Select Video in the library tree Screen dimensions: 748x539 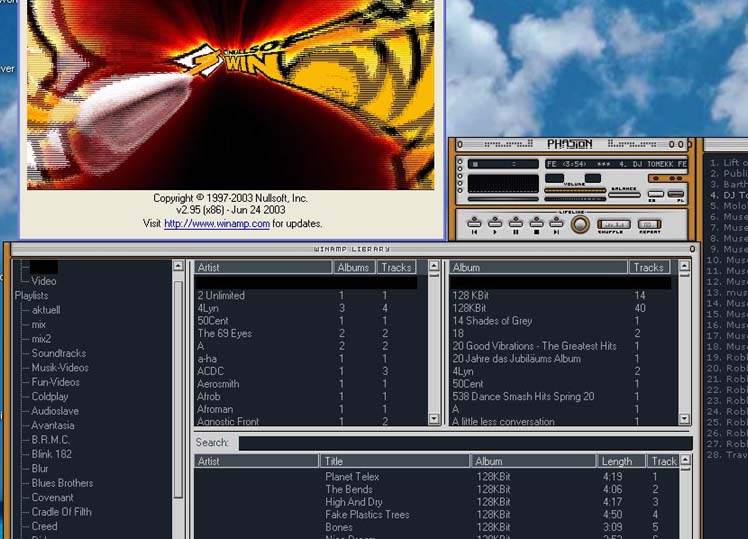pyautogui.click(x=43, y=281)
